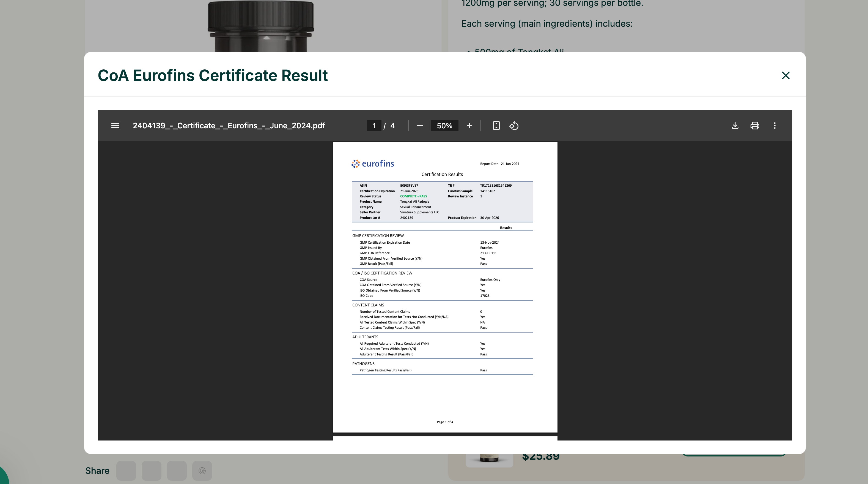Zoom out on the certificate

[x=419, y=126]
